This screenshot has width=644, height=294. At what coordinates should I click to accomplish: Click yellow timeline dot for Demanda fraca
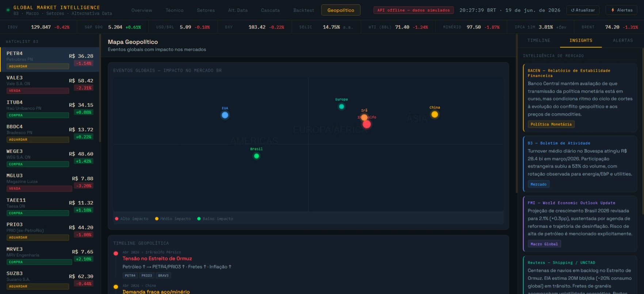click(116, 287)
